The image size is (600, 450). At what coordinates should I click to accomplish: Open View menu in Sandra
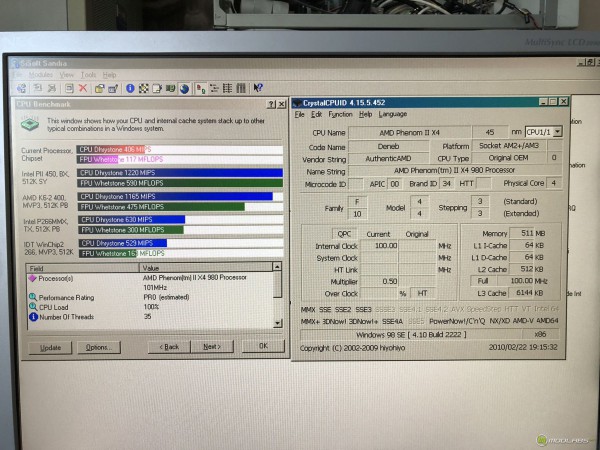(66, 75)
